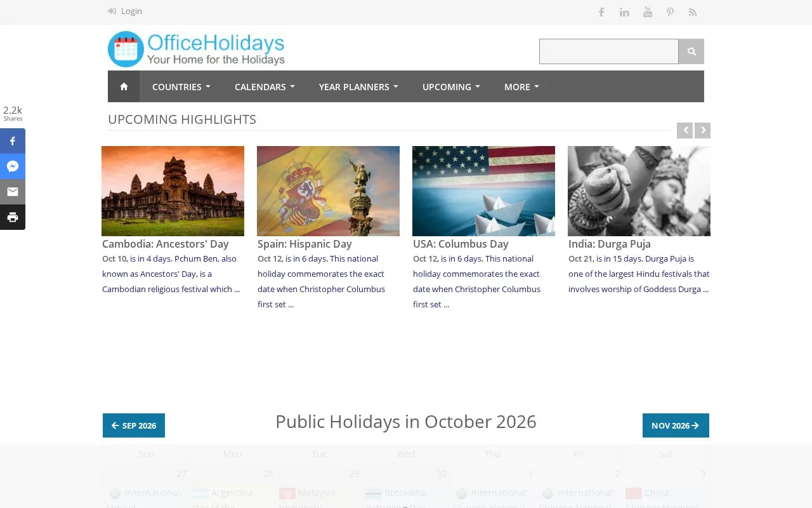The image size is (812, 508).
Task: Click the Angkor Wat thumbnail image
Action: 173,191
